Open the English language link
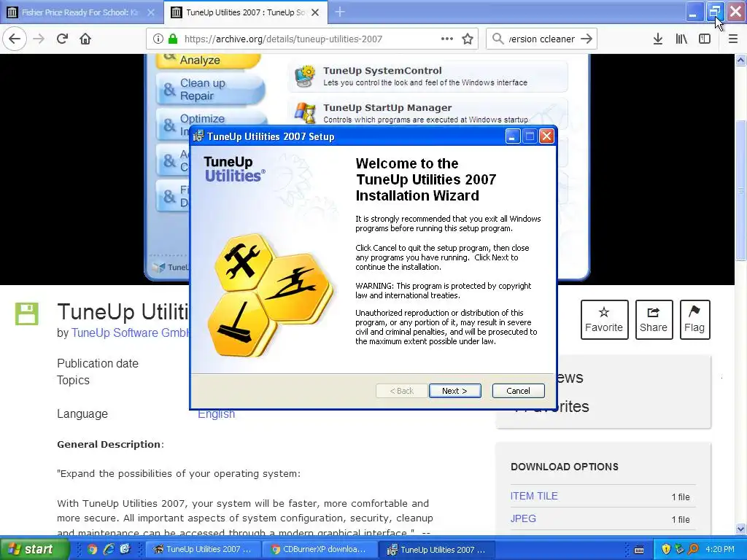The image size is (747, 560). coord(216,414)
